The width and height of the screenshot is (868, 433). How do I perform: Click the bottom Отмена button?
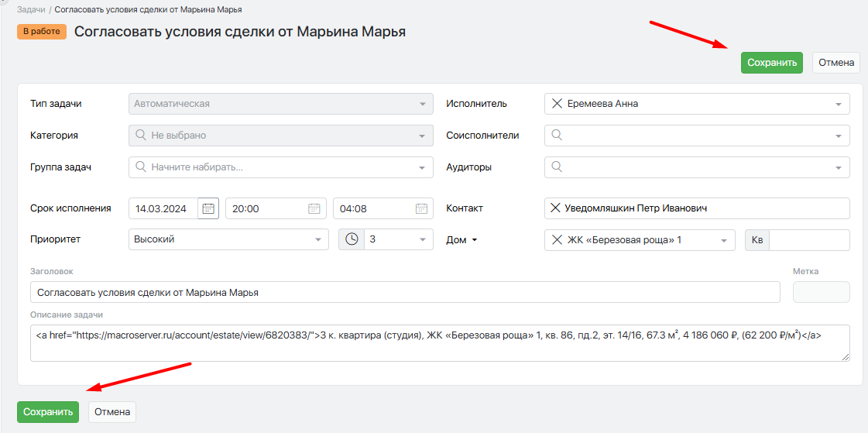[112, 412]
